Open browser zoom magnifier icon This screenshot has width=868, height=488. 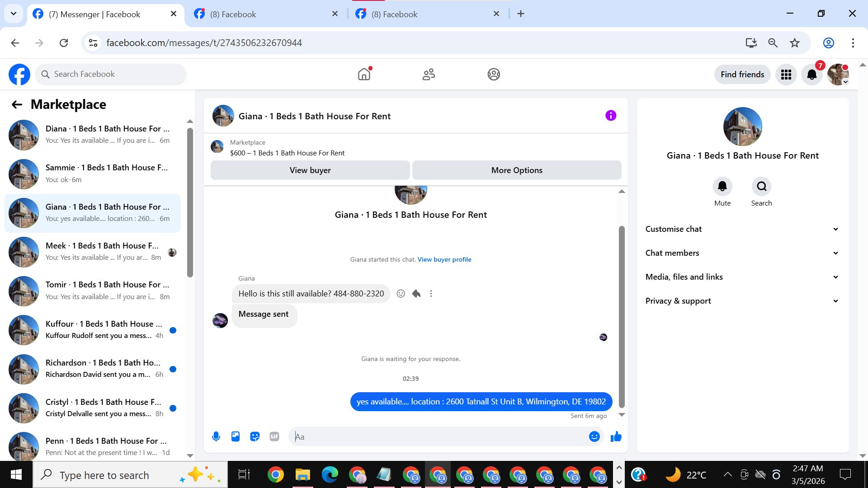tap(773, 43)
